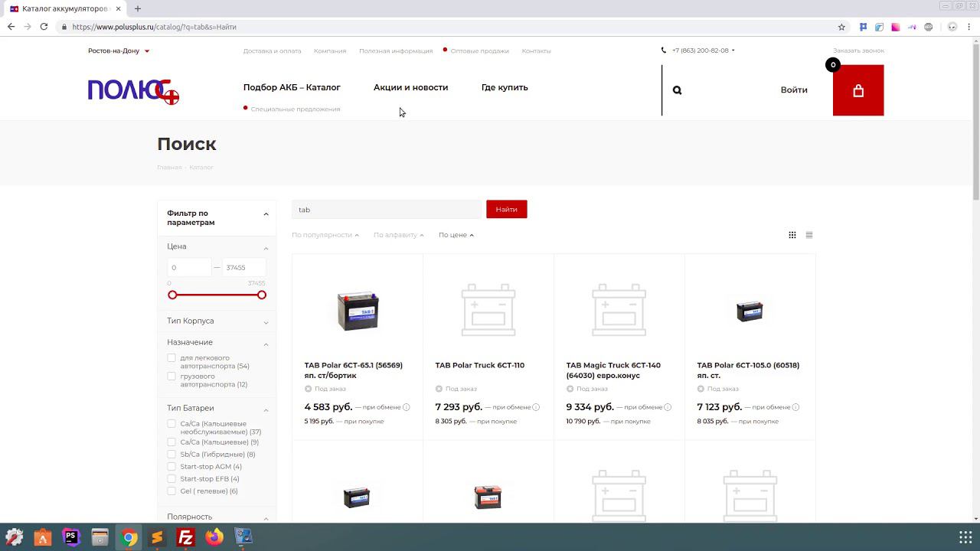Open 'TAB Magic Truck 6СТ-140' product link

[x=613, y=370]
